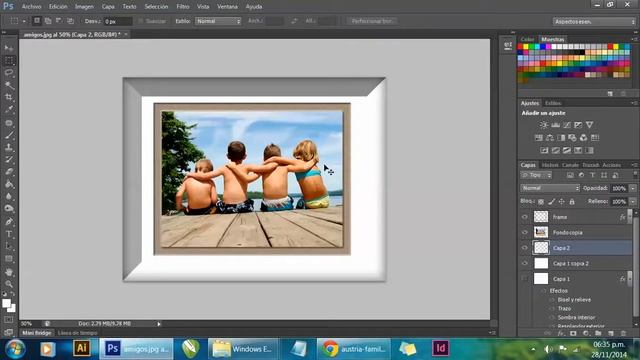640x360 pixels.
Task: Open the marquee tool preset picker arrow
Action: pyautogui.click(x=24, y=21)
